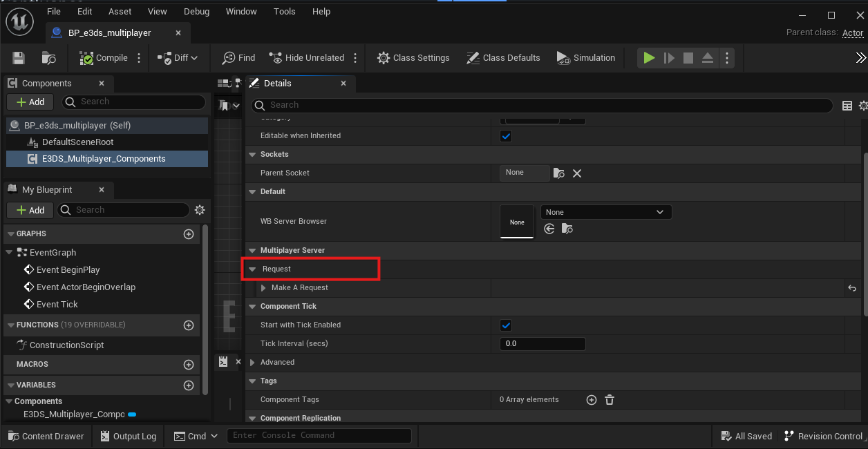Expand the Advanced section
This screenshot has width=868, height=449.
252,363
